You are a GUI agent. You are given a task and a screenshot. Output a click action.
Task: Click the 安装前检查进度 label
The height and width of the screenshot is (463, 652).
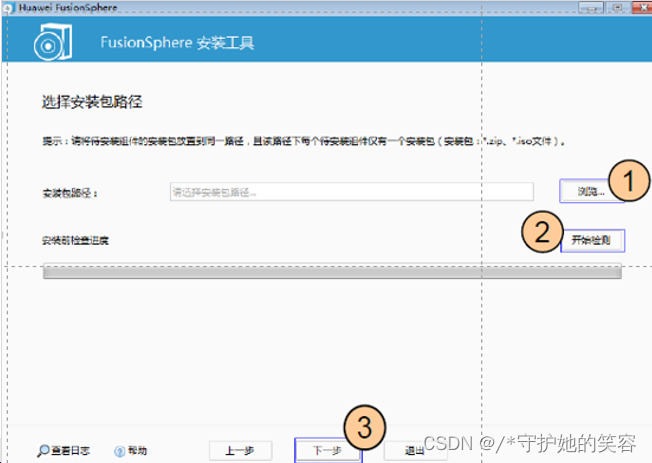75,240
